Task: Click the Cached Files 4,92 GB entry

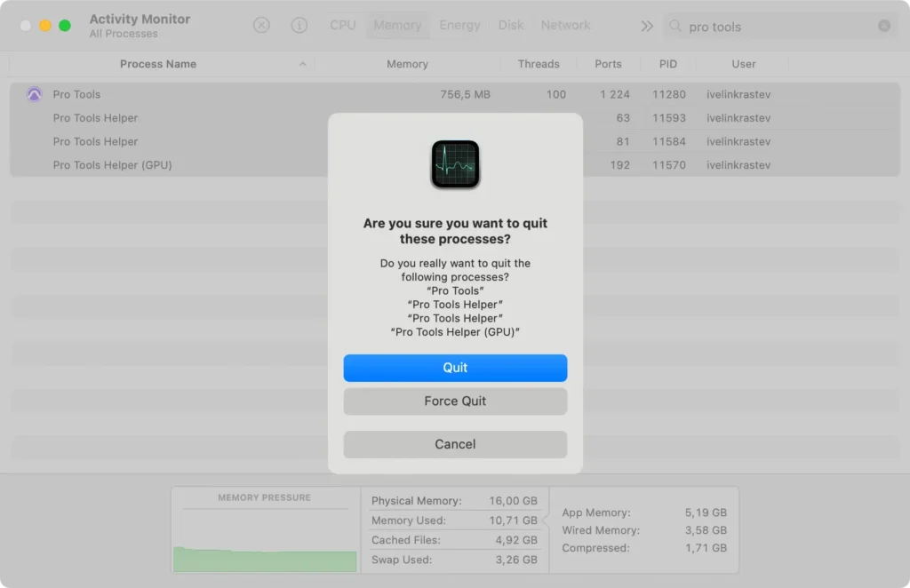Action: (x=454, y=540)
